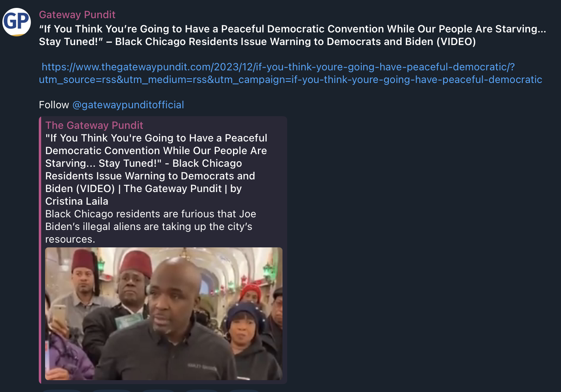Image resolution: width=561 pixels, height=392 pixels.
Task: Select the empty area right of preview card
Action: coord(423,250)
